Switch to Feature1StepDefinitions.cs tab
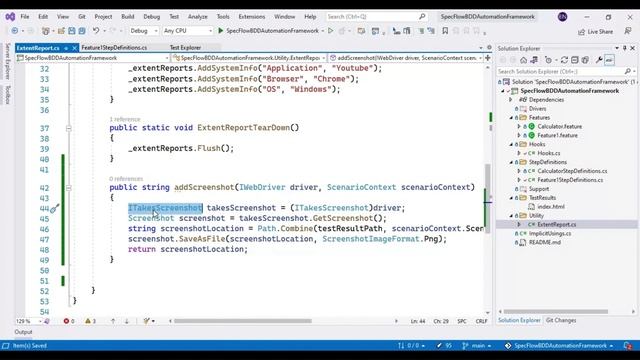Viewport: 640px width, 360px height. [x=114, y=48]
